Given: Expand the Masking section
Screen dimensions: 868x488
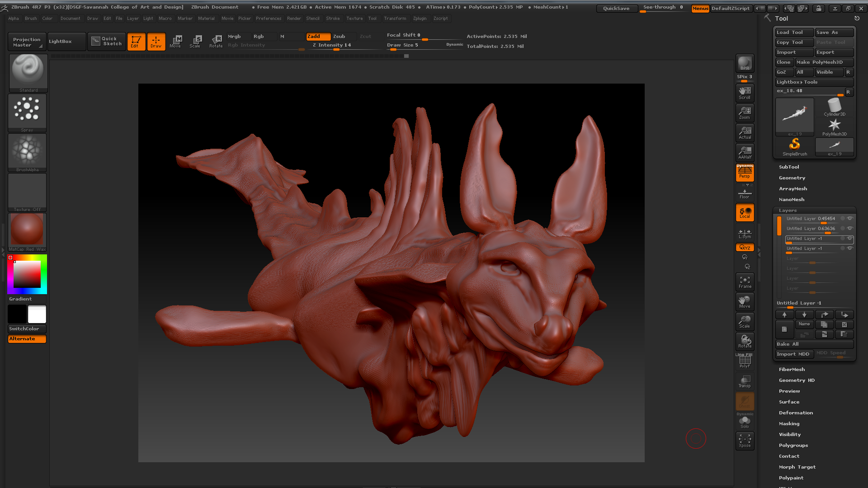Looking at the screenshot, I should (x=789, y=424).
